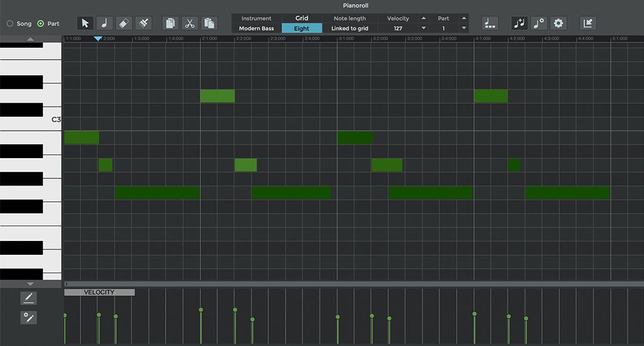Decrease the Part number with down arrow
The height and width of the screenshot is (346, 644).
[464, 28]
